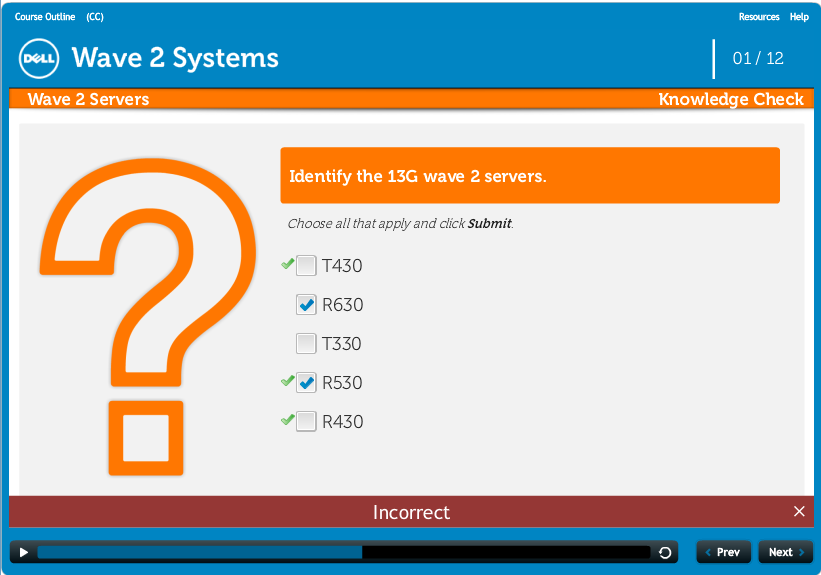
Task: Click the green checkmark beside R530
Action: click(x=287, y=381)
